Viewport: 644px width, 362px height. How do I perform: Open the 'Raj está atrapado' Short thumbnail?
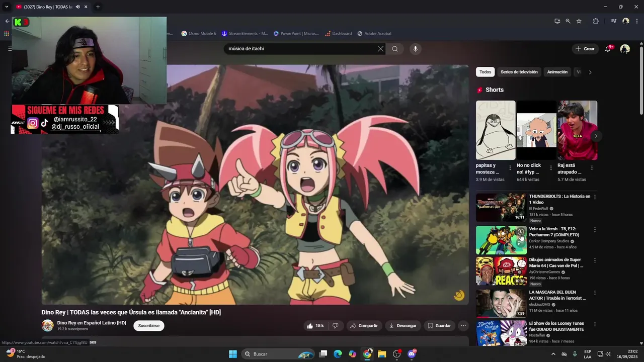577,130
